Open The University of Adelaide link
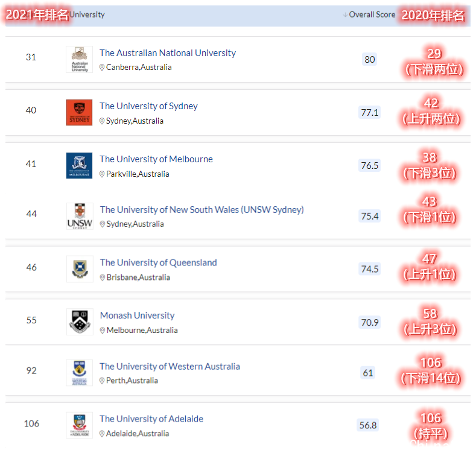The width and height of the screenshot is (476, 453). (151, 419)
